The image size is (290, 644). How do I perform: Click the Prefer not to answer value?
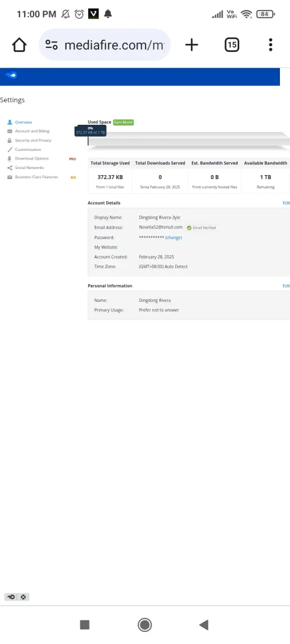click(x=159, y=310)
